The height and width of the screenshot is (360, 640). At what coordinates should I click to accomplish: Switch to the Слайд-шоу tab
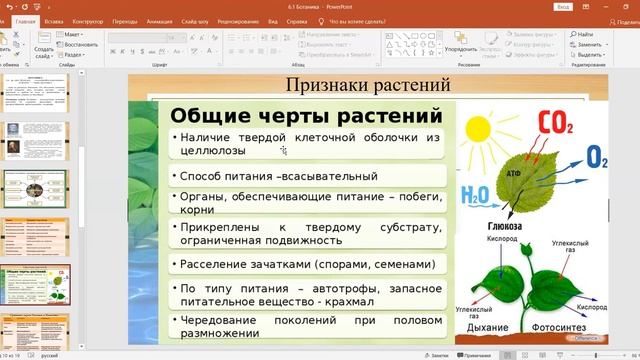[195, 22]
